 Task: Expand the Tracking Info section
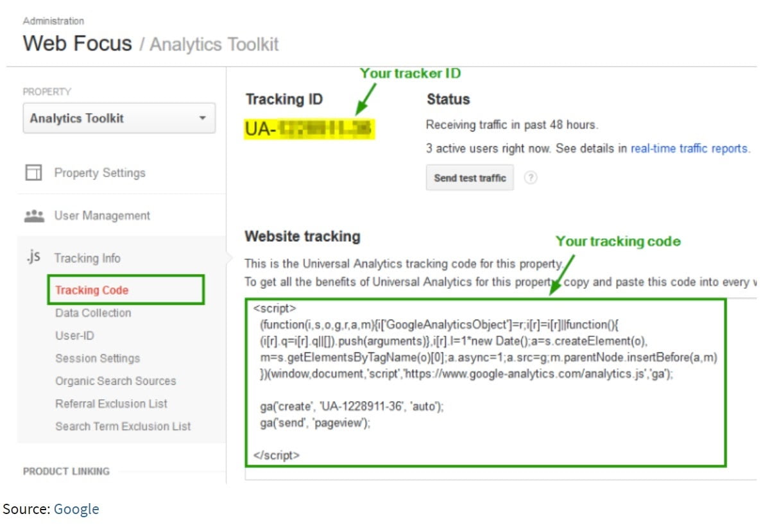click(87, 258)
